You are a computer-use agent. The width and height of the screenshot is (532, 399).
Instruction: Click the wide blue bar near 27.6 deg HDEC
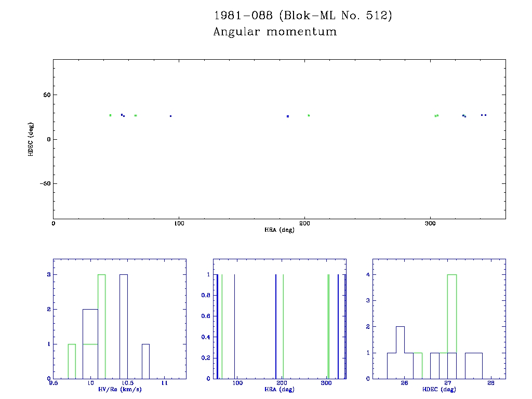coord(474,366)
